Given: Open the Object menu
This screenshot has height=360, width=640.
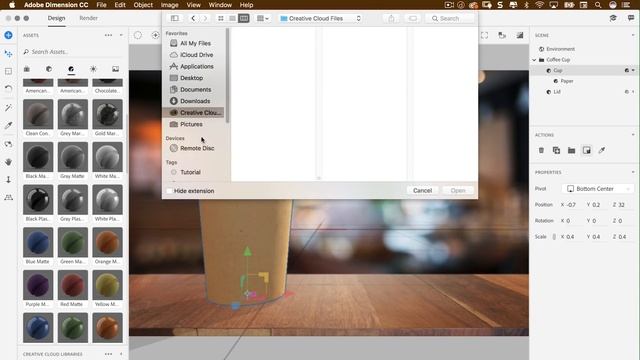Looking at the screenshot, I should tap(143, 5).
